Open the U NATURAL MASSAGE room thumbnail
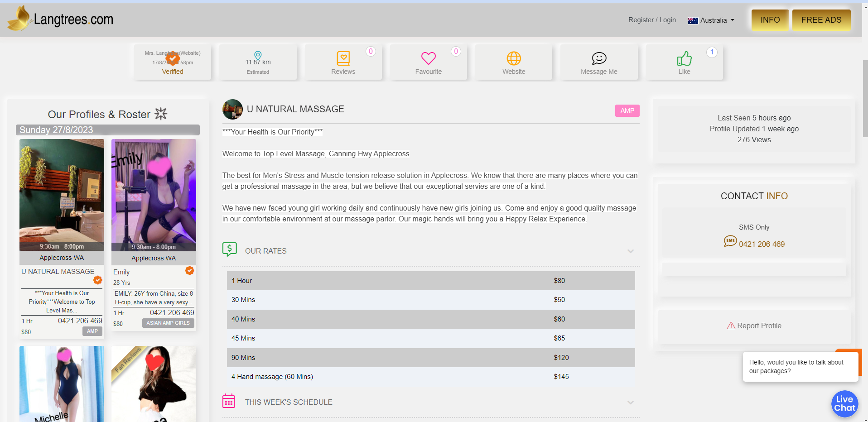The width and height of the screenshot is (868, 422). coord(62,195)
